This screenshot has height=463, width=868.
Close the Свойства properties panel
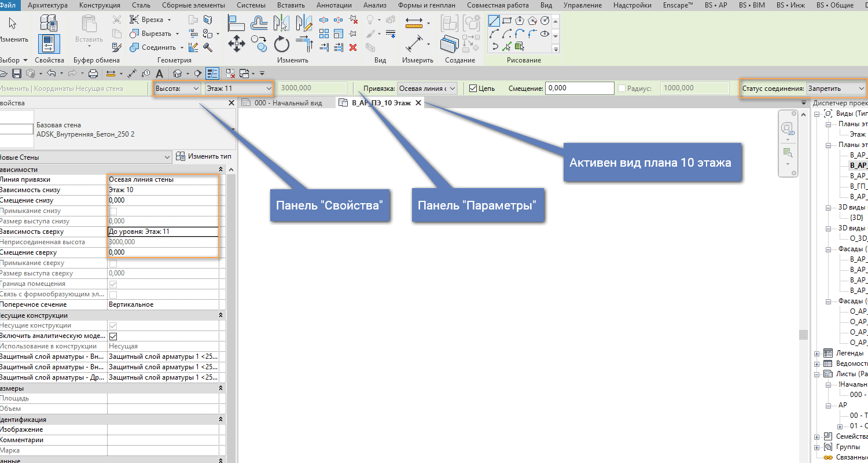pyautogui.click(x=231, y=103)
